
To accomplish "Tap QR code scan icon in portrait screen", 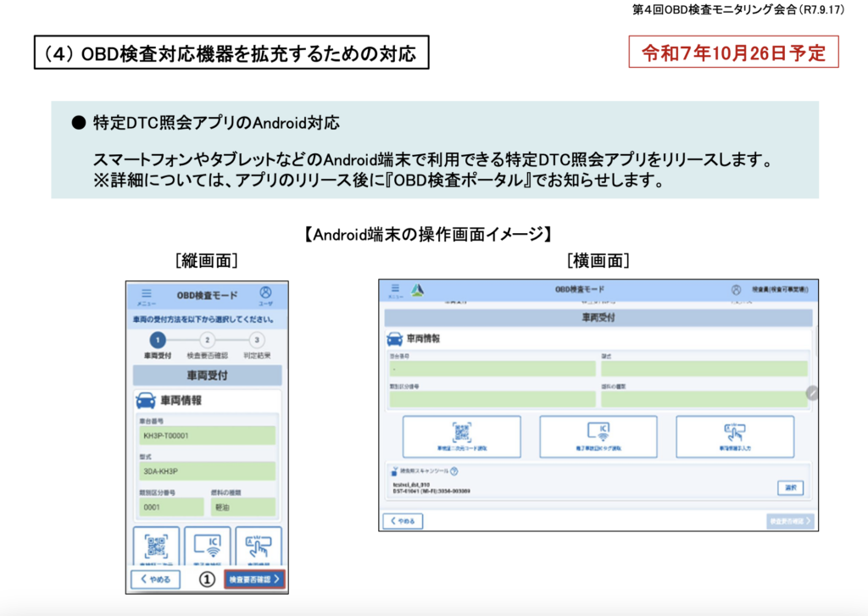I will [156, 545].
